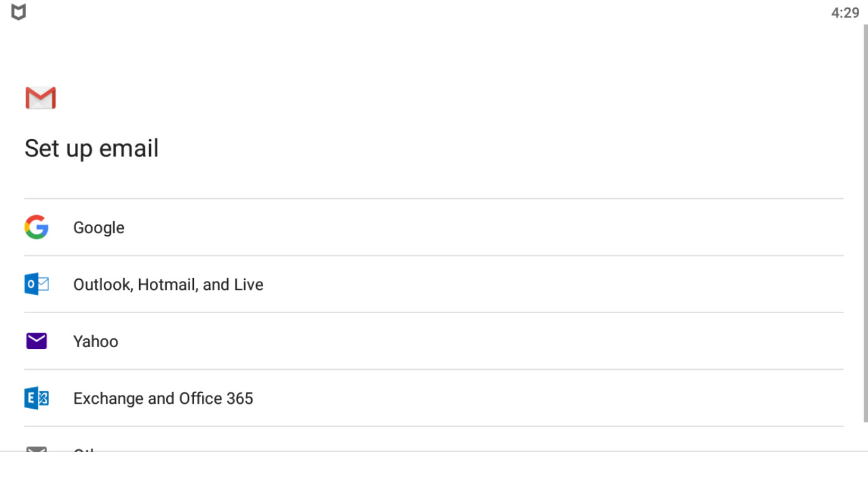Click the blank bottom navigation bar
868x488 pixels.
434,470
